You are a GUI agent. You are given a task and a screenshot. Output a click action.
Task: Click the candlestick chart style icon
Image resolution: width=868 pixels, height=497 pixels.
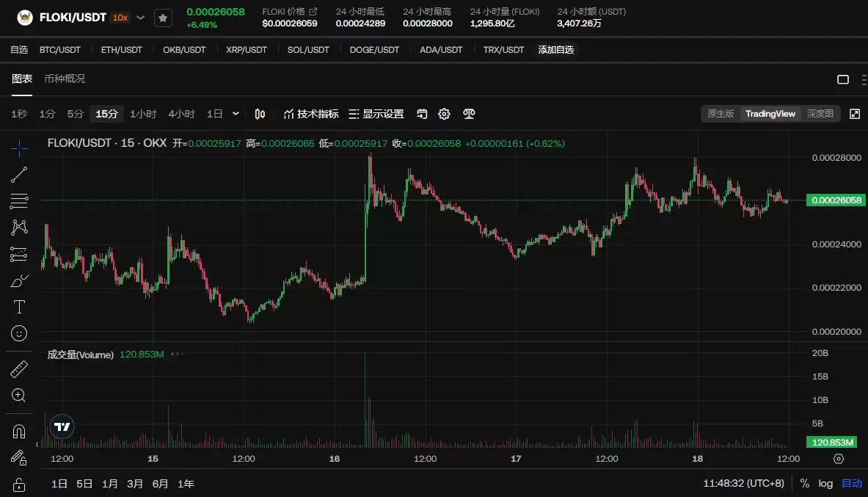[260, 114]
